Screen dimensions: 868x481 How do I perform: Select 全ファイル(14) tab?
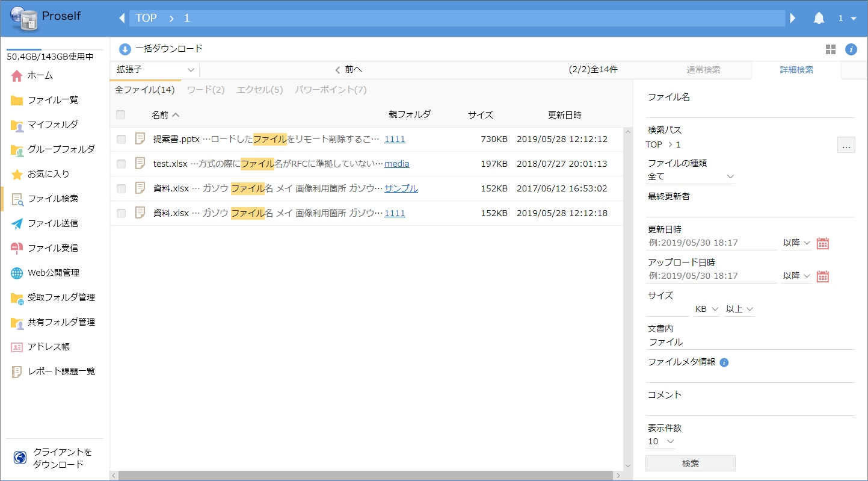point(145,90)
